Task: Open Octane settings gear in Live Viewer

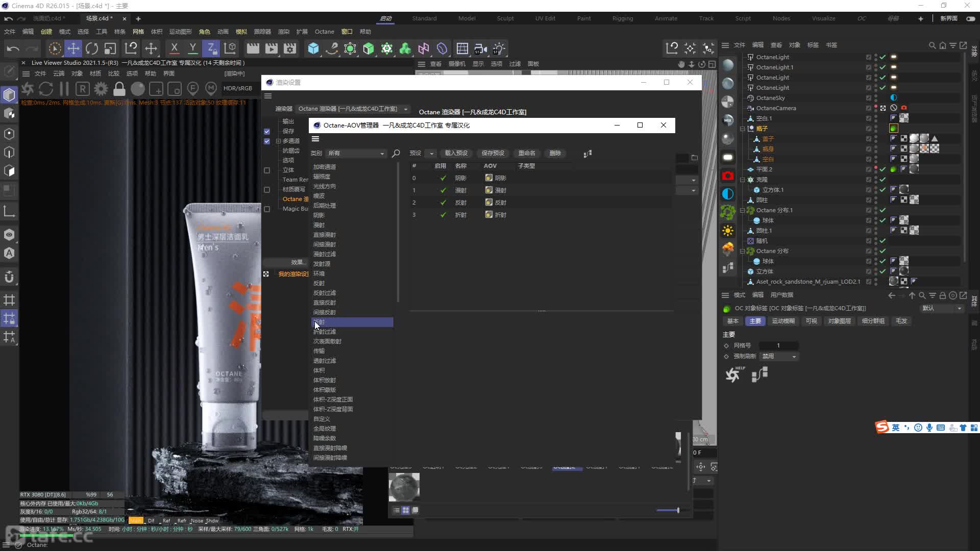Action: tap(101, 89)
